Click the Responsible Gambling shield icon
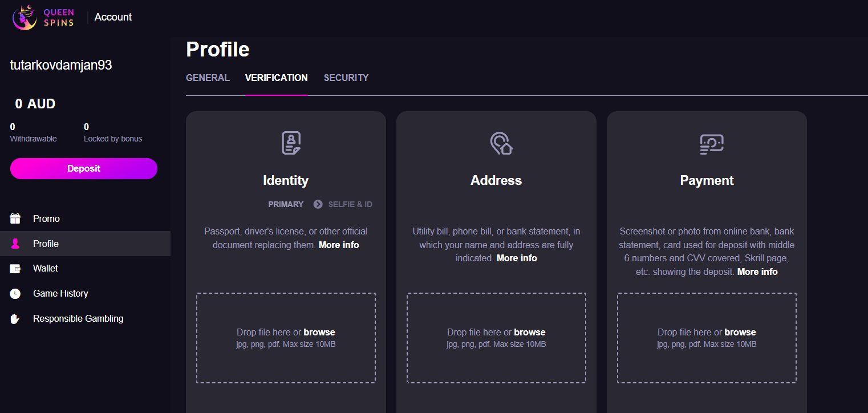The image size is (868, 413). point(15,318)
